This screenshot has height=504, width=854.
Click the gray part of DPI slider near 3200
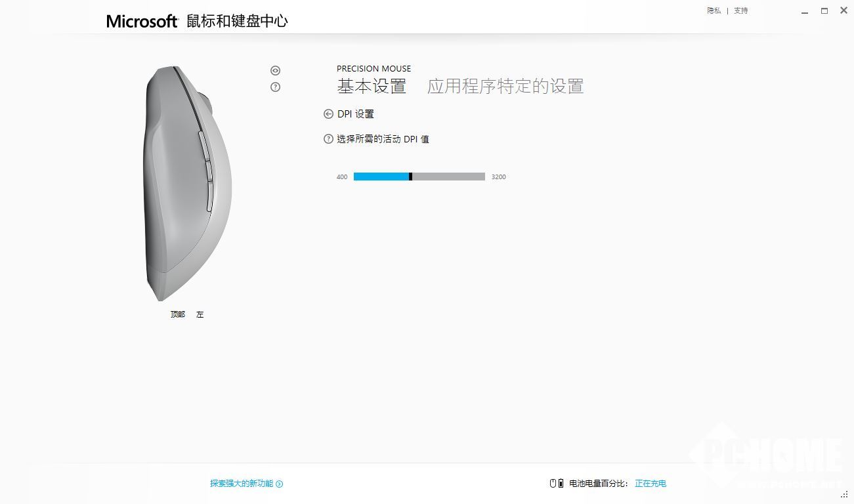(459, 177)
